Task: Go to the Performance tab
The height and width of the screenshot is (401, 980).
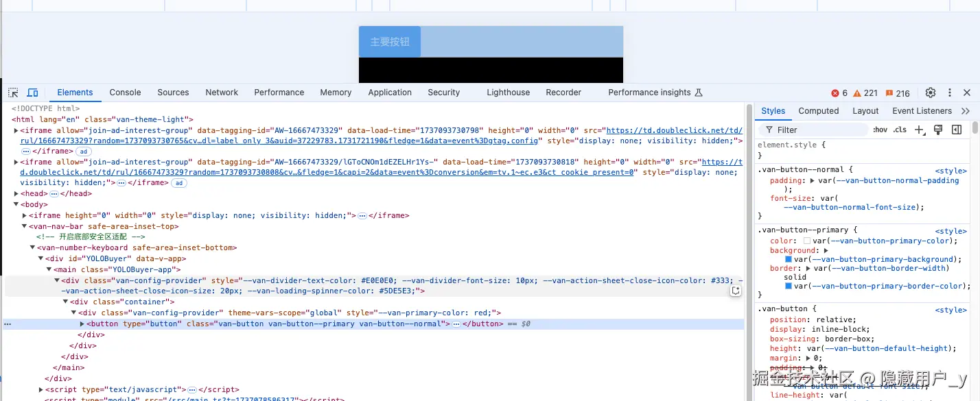Action: [279, 93]
